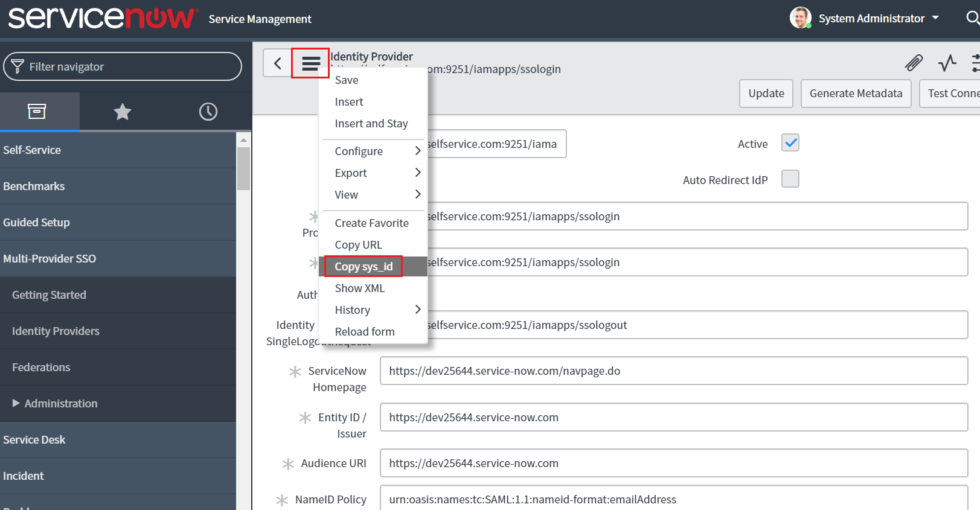Open the Getting Started module
Screen dimensions: 980x510
coord(118,295)
